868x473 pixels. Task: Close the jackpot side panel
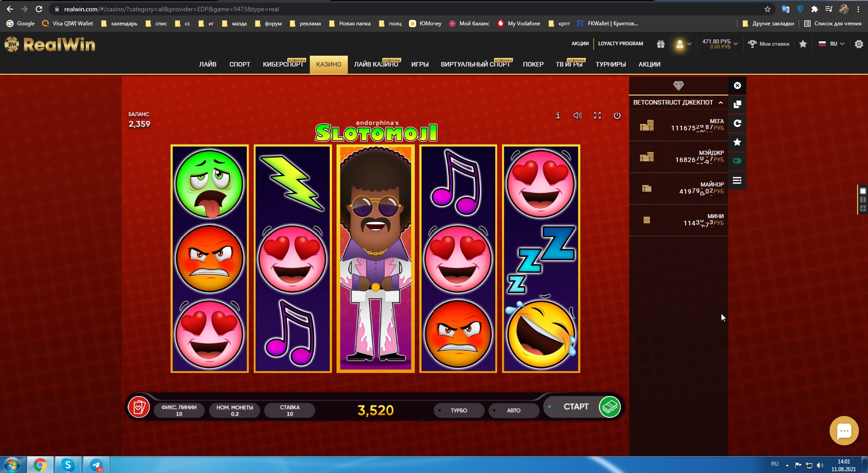737,86
